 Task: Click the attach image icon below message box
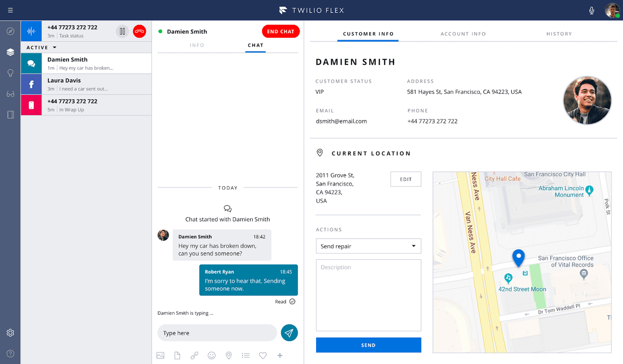point(160,355)
